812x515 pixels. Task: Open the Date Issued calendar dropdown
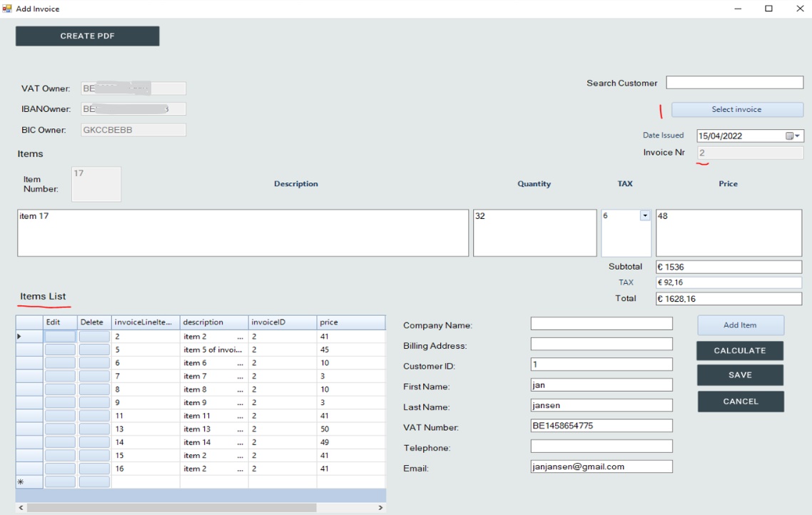[x=793, y=136]
